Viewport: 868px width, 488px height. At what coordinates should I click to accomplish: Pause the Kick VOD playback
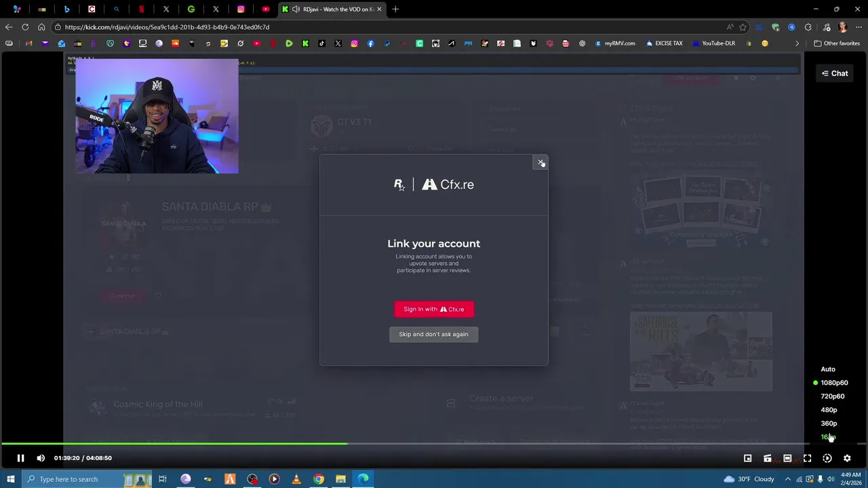pyautogui.click(x=20, y=458)
